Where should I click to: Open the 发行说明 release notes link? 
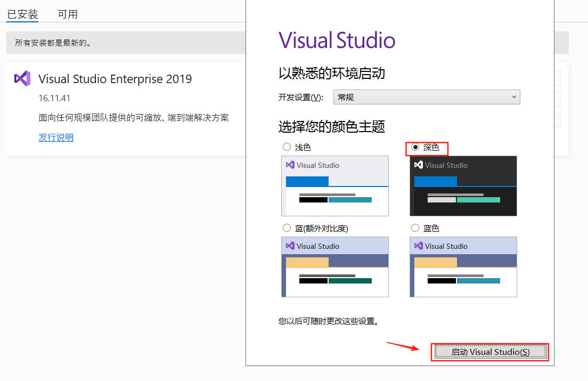point(56,137)
